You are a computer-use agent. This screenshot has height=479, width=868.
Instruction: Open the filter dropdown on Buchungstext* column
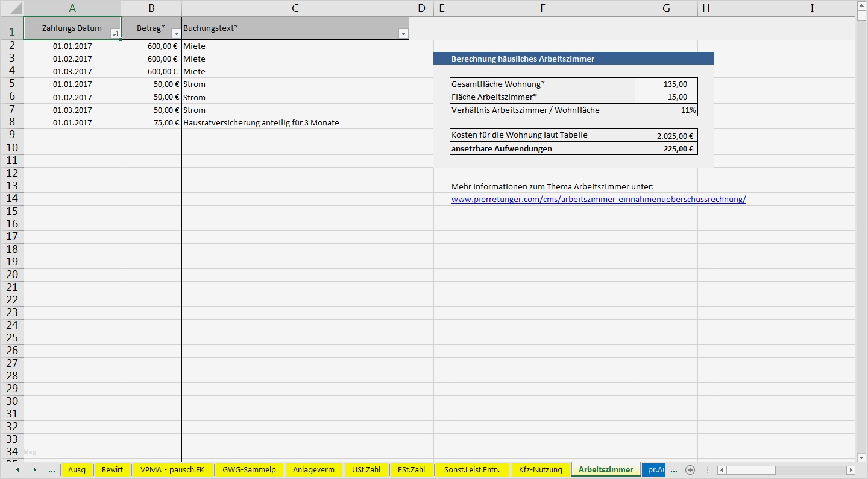pyautogui.click(x=403, y=34)
